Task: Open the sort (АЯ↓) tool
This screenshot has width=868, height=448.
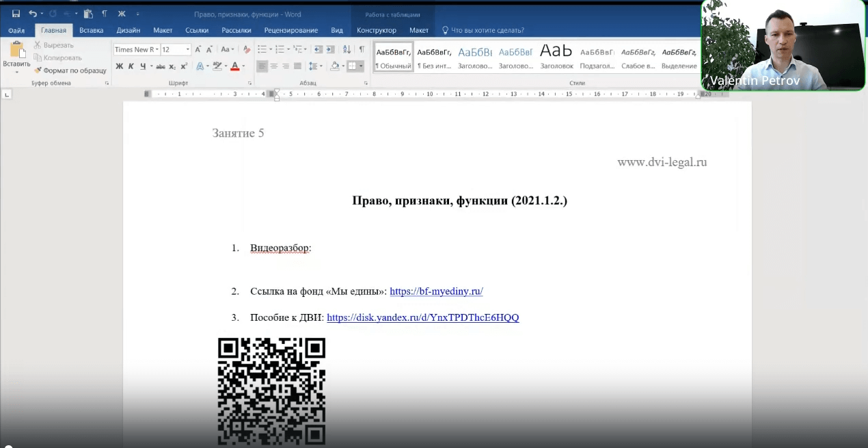Action: pos(347,49)
